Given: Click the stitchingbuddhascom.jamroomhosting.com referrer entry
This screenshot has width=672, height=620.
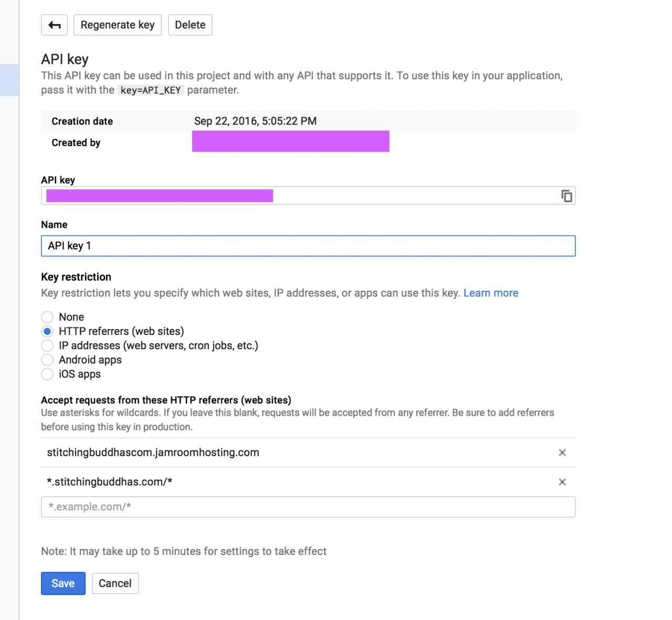Looking at the screenshot, I should click(153, 453).
